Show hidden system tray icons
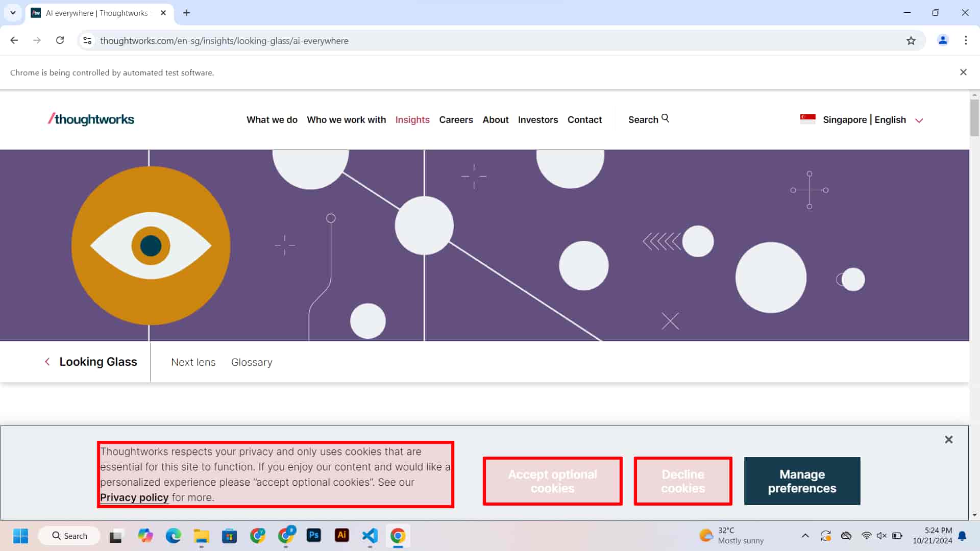 click(805, 536)
